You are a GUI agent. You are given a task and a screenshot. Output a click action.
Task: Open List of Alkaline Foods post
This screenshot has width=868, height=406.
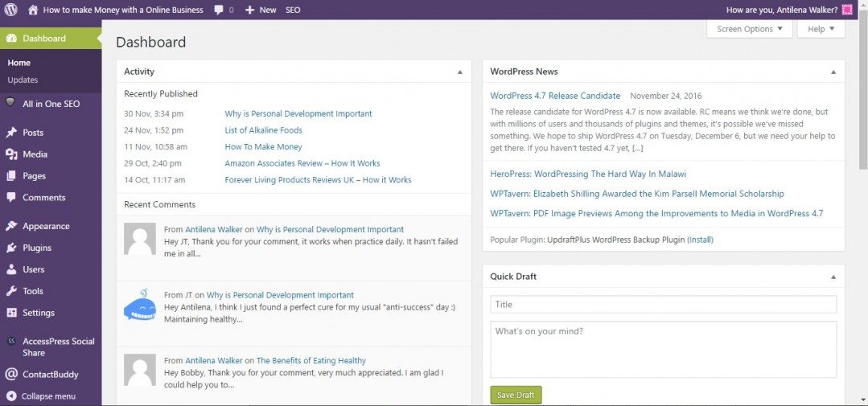click(x=264, y=130)
